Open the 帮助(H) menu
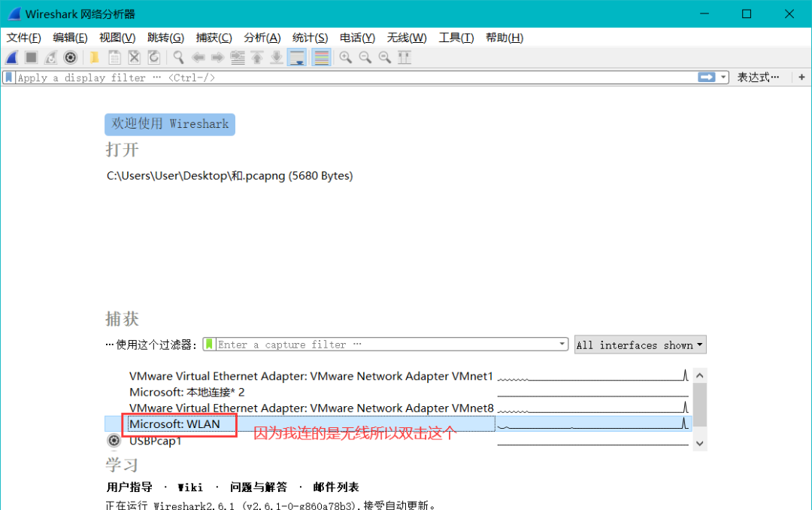The width and height of the screenshot is (812, 510). coord(504,38)
